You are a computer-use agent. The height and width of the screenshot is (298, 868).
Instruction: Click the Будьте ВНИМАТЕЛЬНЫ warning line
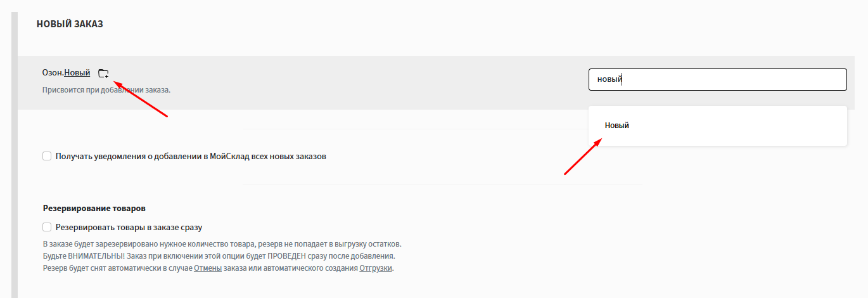tap(219, 256)
